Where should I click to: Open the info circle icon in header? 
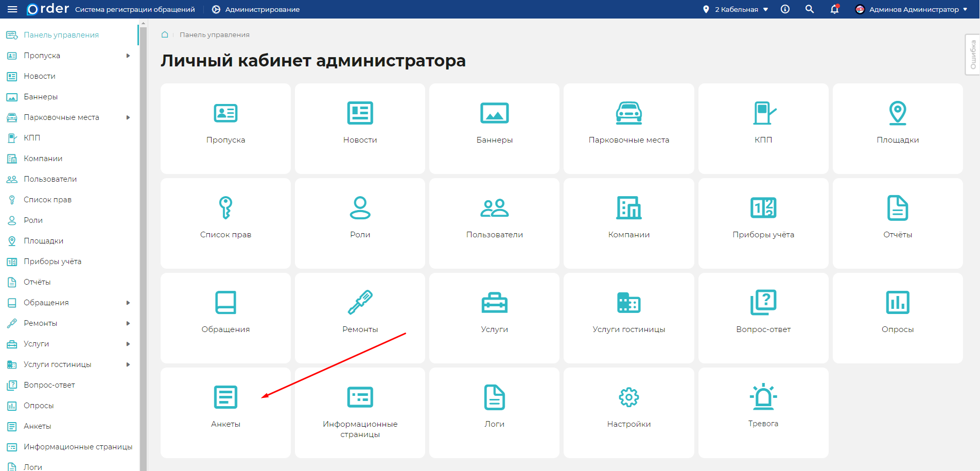[785, 9]
